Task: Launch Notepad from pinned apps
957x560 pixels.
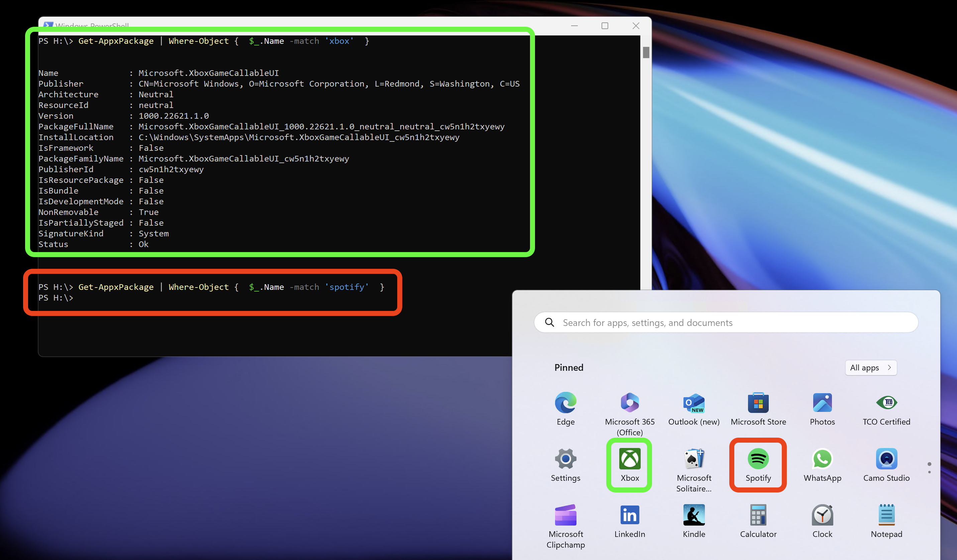Action: [x=886, y=521]
